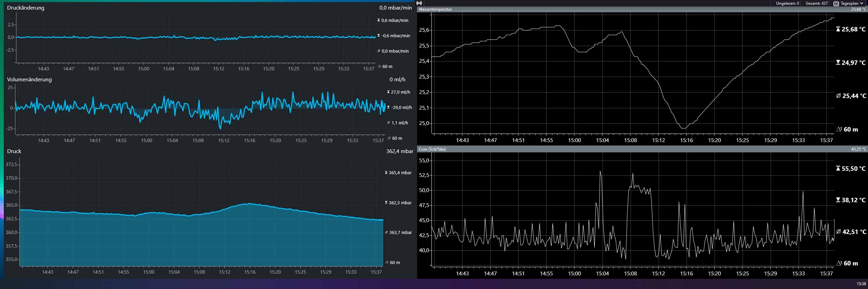
Task: Click the 15:16 tick on Wassertemperatur axis
Action: coord(686,140)
